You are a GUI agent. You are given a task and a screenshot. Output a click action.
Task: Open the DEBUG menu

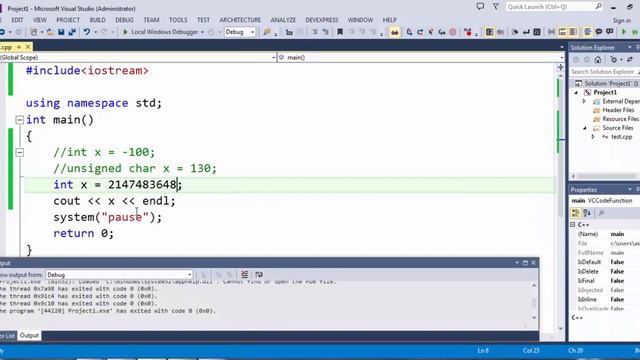coord(124,20)
